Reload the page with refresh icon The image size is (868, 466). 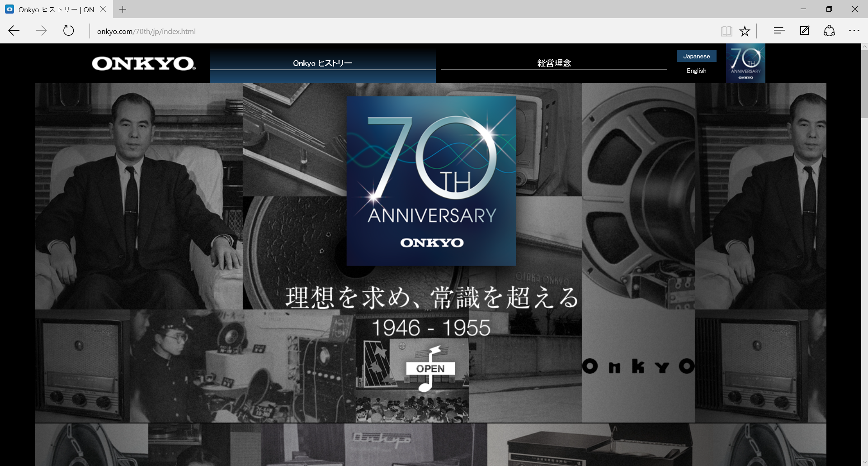(x=68, y=31)
